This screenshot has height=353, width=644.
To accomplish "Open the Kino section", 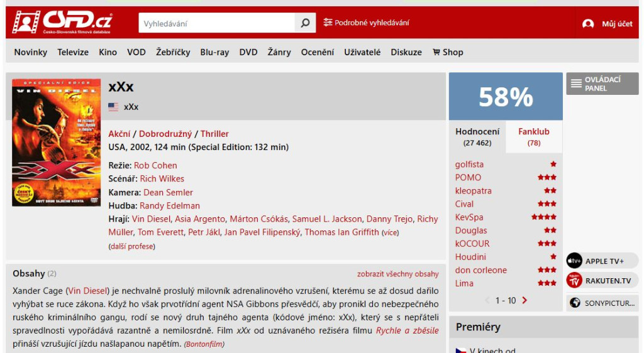I will pos(108,52).
